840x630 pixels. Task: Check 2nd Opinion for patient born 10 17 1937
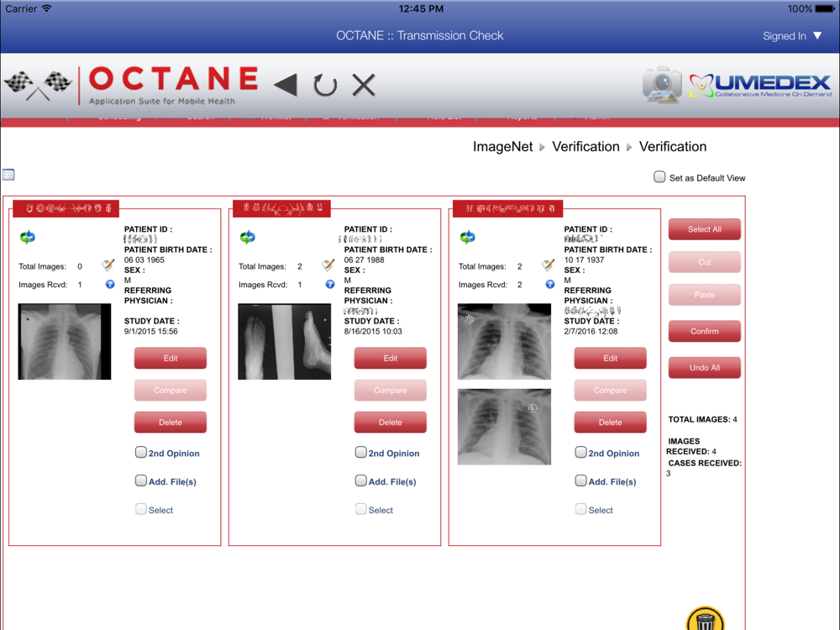tap(580, 452)
